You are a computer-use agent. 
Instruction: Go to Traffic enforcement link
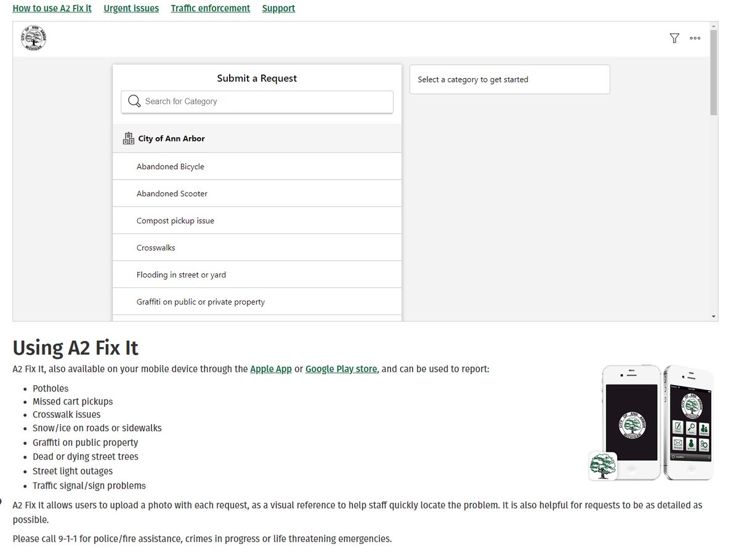pos(211,9)
